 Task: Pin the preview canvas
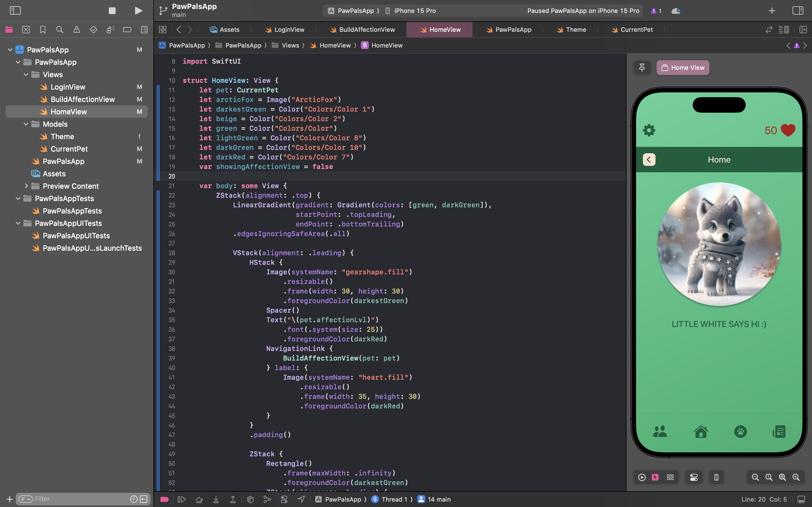[642, 68]
